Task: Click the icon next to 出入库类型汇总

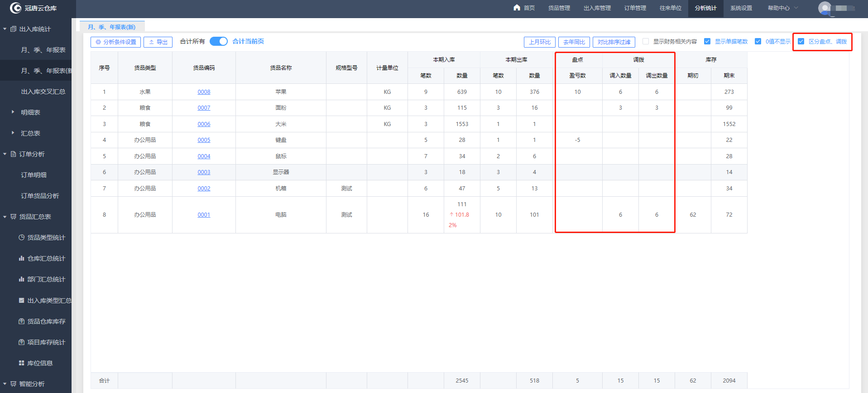Action: [21, 300]
